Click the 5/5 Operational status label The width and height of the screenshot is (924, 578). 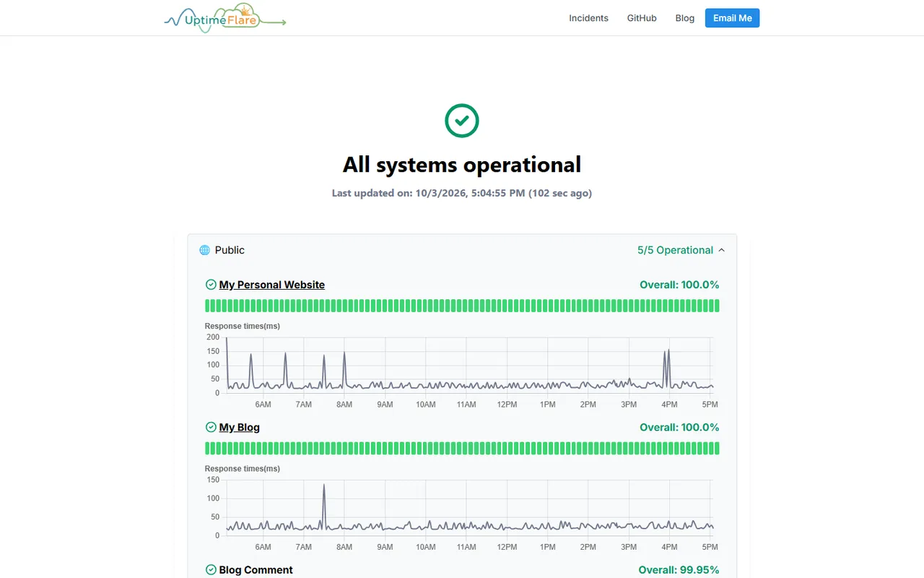click(675, 250)
